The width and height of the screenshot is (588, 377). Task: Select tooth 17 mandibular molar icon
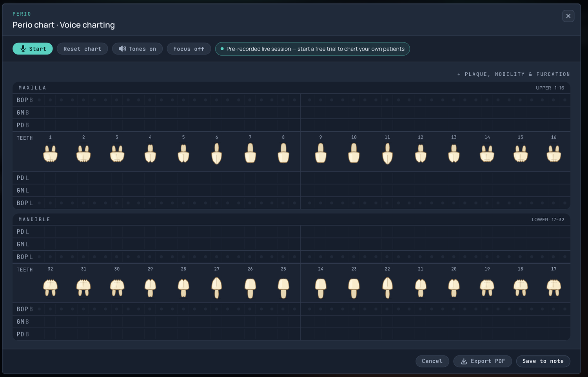coord(554,288)
